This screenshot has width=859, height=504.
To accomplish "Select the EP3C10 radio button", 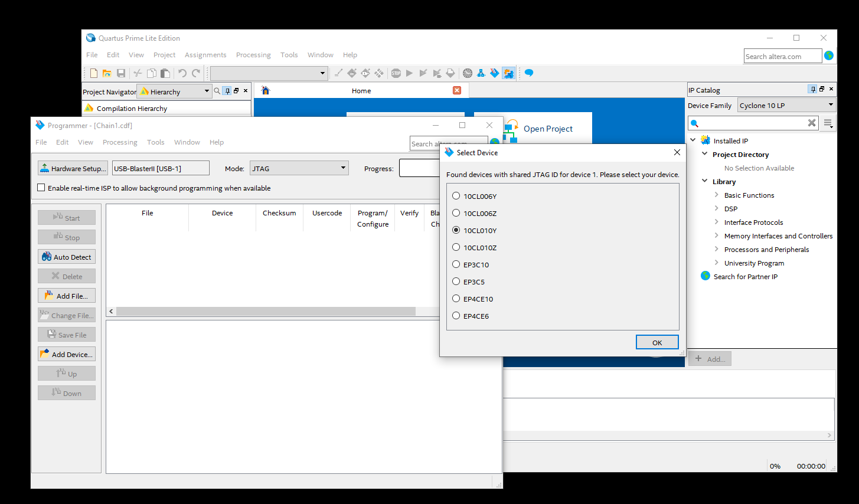I will pyautogui.click(x=456, y=264).
